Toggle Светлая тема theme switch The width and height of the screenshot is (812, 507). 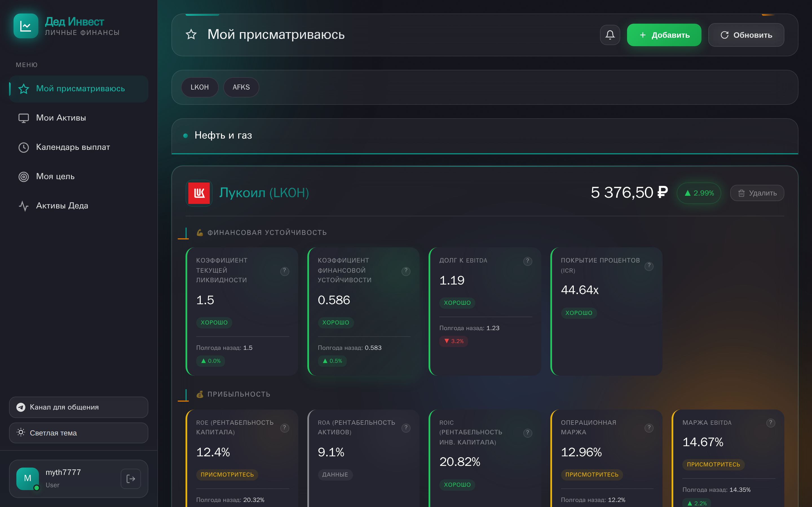(x=78, y=433)
